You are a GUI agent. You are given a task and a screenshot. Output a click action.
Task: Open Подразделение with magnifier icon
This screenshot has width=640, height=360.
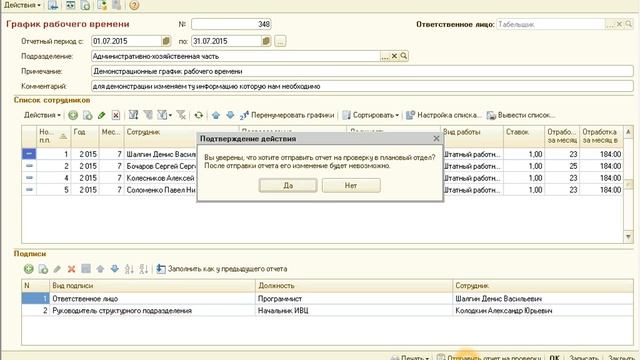click(x=404, y=56)
